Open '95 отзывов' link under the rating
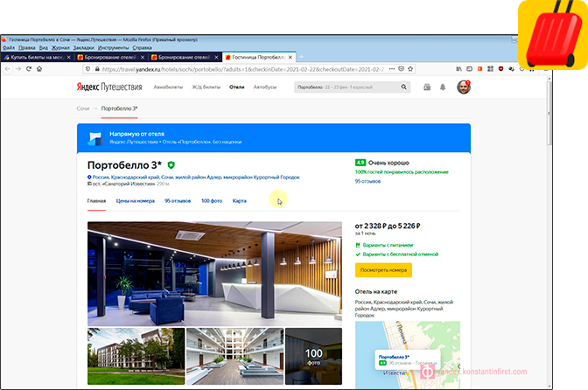This screenshot has width=588, height=390. [x=367, y=181]
